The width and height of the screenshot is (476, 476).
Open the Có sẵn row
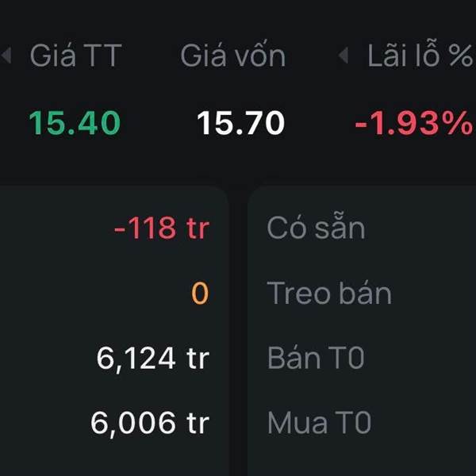coord(316,228)
